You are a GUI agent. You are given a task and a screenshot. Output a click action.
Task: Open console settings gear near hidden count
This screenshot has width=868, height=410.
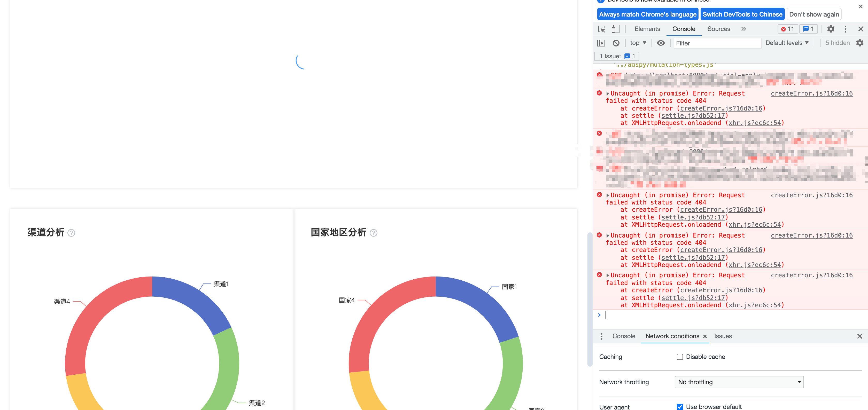tap(859, 43)
